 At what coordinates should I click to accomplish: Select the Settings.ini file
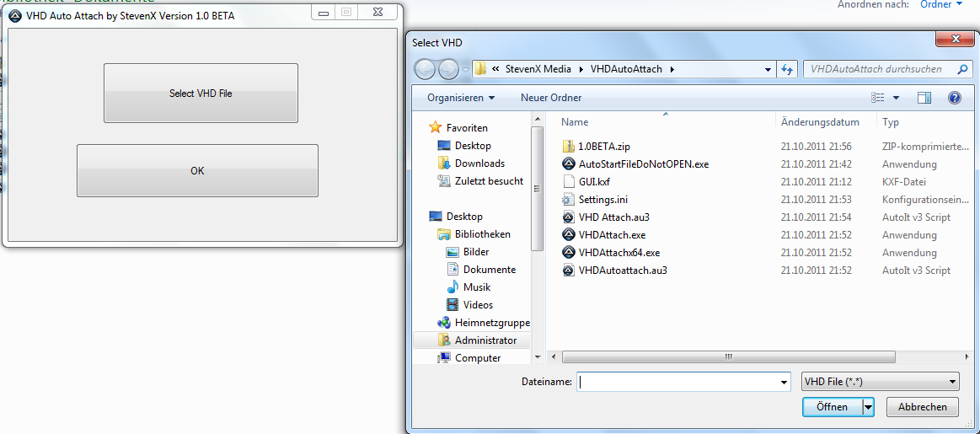coord(602,200)
